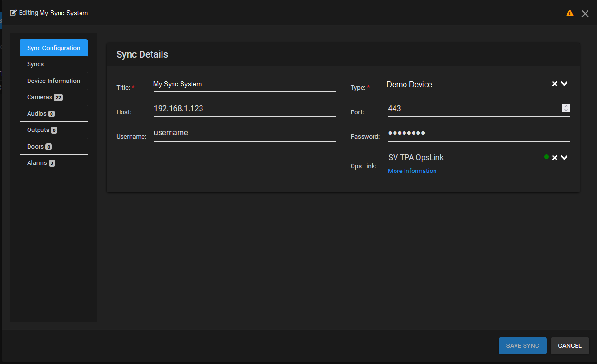Click the Demo Device type combo box
Viewport: 597px width, 364px height.
[468, 84]
